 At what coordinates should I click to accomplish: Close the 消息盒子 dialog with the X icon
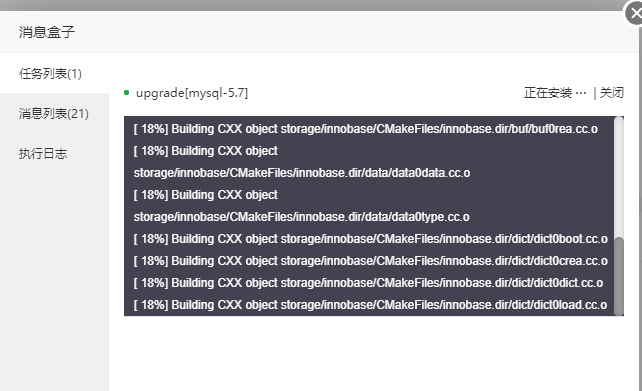coord(634,13)
